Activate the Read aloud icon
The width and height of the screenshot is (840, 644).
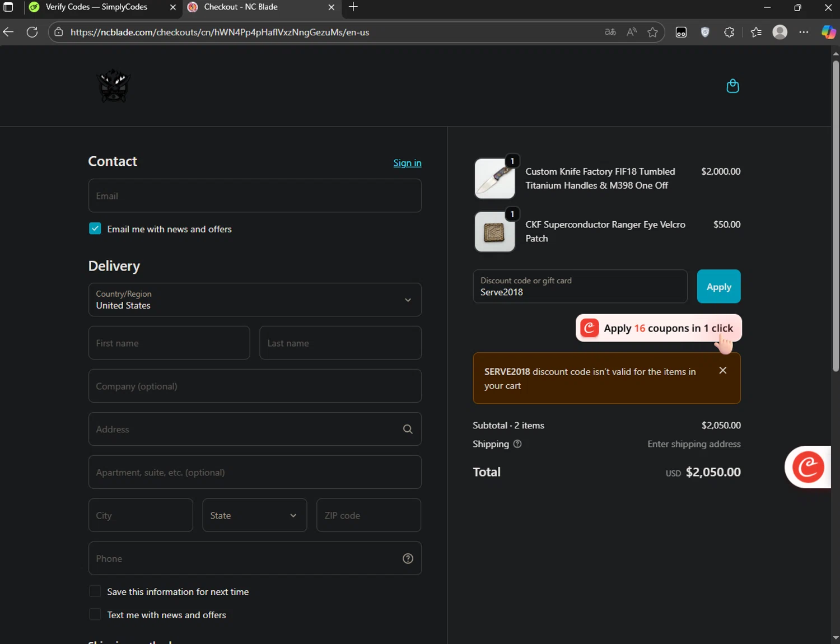tap(632, 32)
